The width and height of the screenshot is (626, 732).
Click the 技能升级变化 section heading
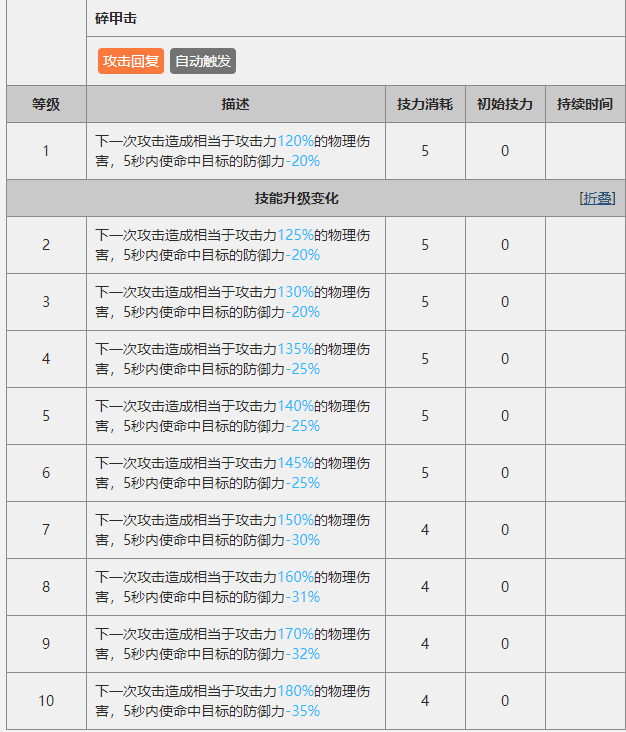(297, 198)
